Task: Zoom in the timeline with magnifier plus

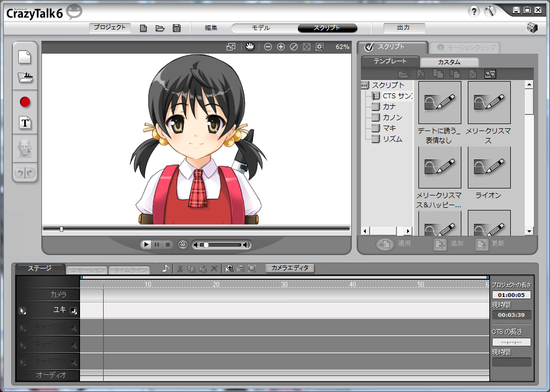Action: point(229,268)
